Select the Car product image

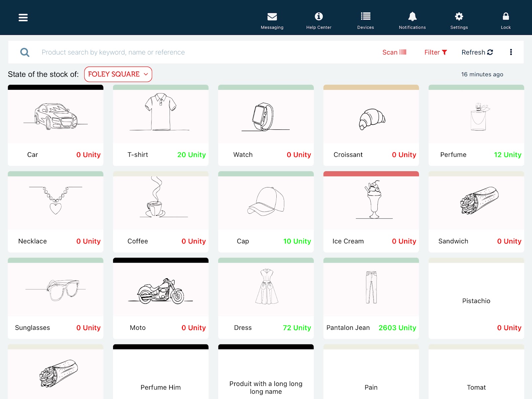(x=56, y=116)
